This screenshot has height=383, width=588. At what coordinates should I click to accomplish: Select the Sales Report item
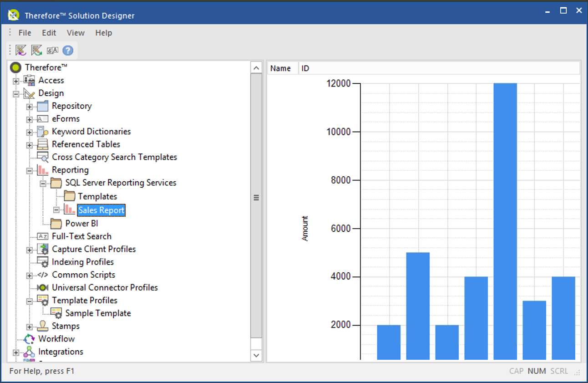pos(101,210)
